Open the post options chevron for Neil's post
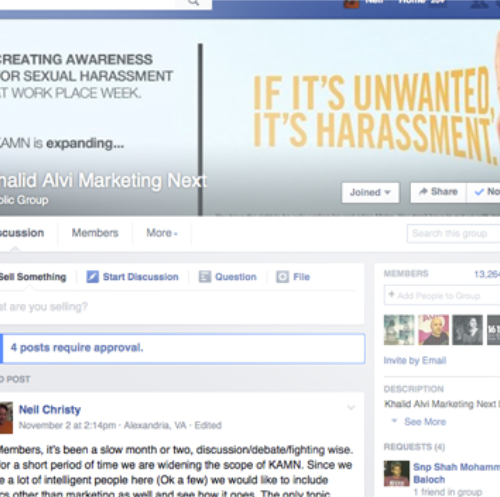500x497 pixels. click(351, 407)
